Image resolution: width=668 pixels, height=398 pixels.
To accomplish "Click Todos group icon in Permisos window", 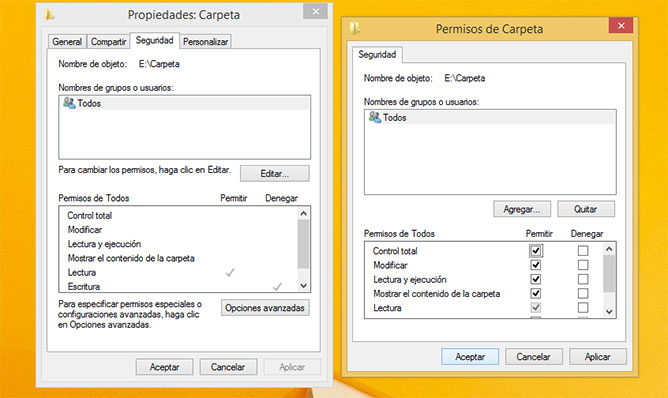I will [x=374, y=117].
